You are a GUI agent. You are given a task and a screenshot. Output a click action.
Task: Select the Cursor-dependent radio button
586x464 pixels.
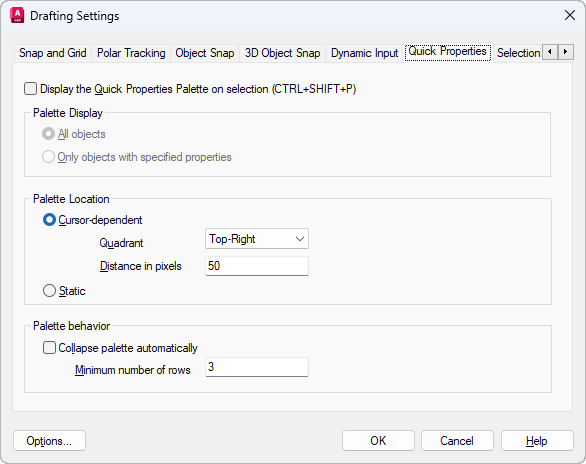pyautogui.click(x=49, y=220)
